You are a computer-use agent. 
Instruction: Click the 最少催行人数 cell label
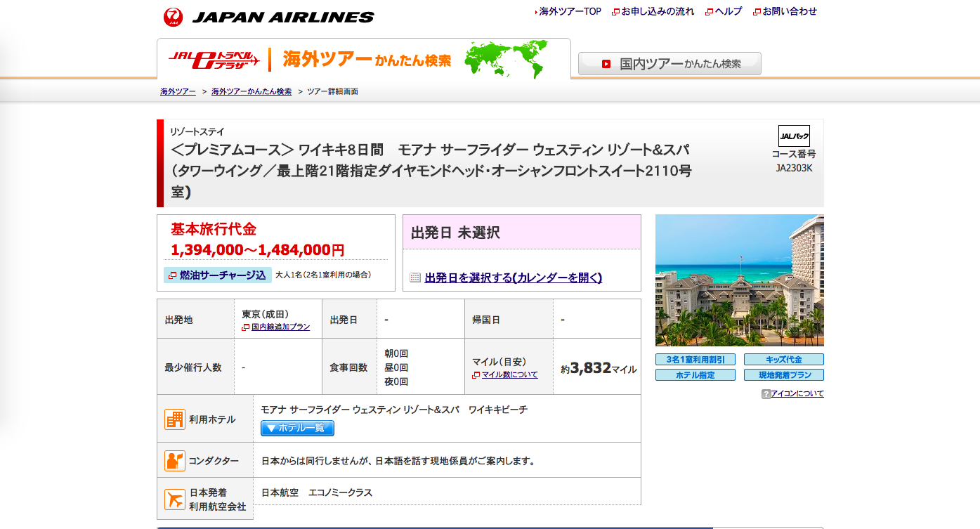[193, 367]
